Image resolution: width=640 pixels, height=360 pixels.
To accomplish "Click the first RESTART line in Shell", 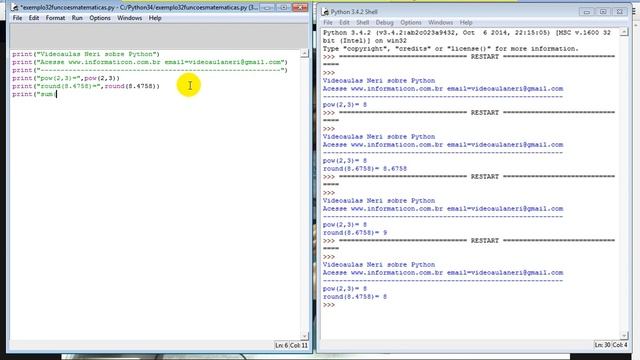I will coord(469,57).
